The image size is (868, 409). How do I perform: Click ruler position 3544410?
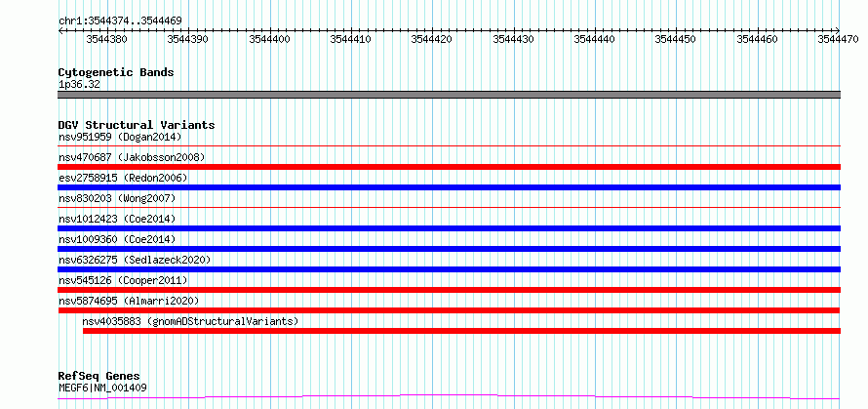click(x=351, y=39)
